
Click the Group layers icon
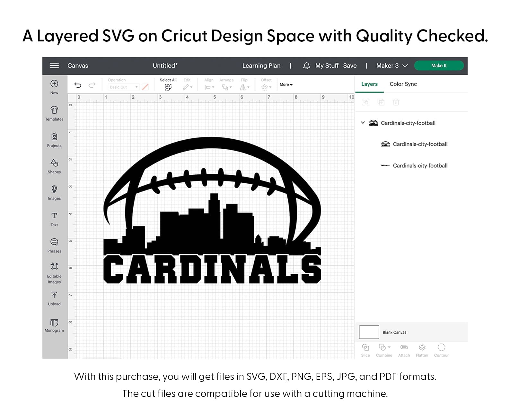click(x=366, y=102)
